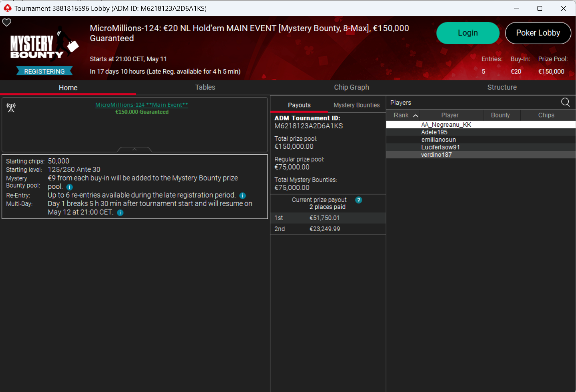
Task: Go to Poker Lobby
Action: [x=538, y=33]
